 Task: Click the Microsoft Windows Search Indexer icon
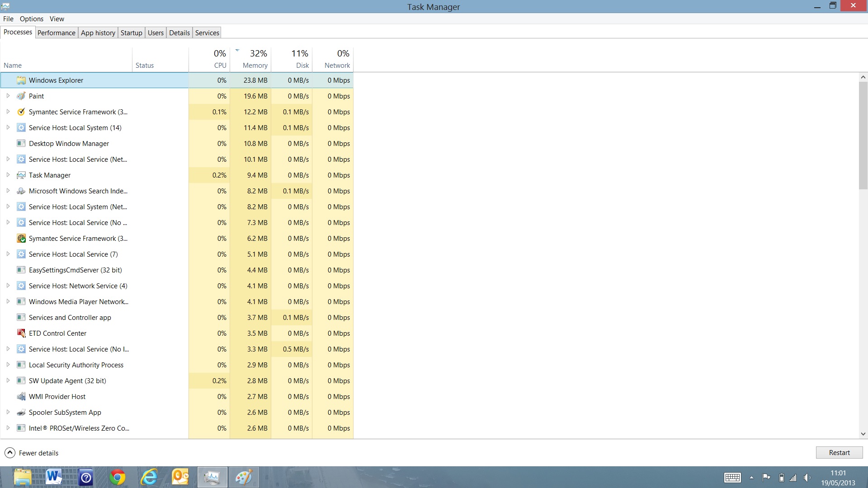coord(21,191)
